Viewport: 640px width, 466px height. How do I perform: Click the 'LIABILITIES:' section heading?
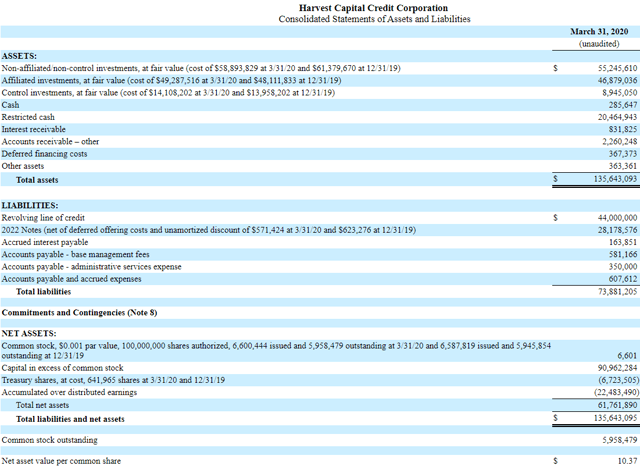pos(30,206)
